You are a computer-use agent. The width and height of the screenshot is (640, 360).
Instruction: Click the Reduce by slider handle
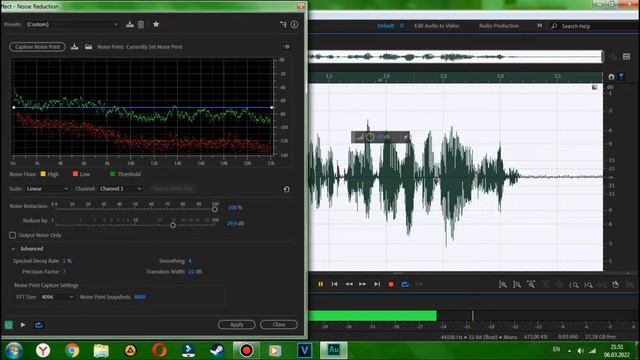(x=173, y=225)
